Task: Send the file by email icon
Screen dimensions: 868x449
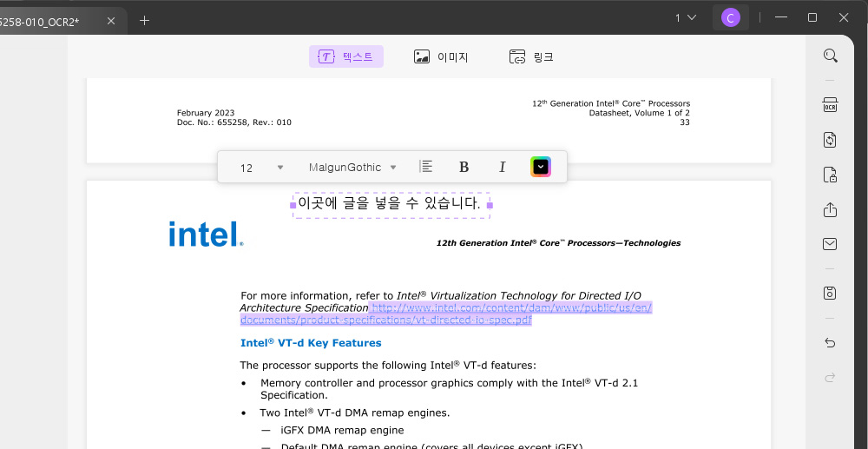Action: click(x=830, y=244)
